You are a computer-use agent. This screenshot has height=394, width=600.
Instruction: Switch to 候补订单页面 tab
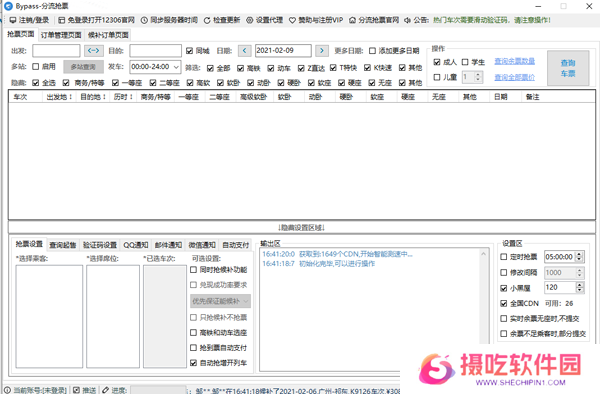(x=108, y=35)
